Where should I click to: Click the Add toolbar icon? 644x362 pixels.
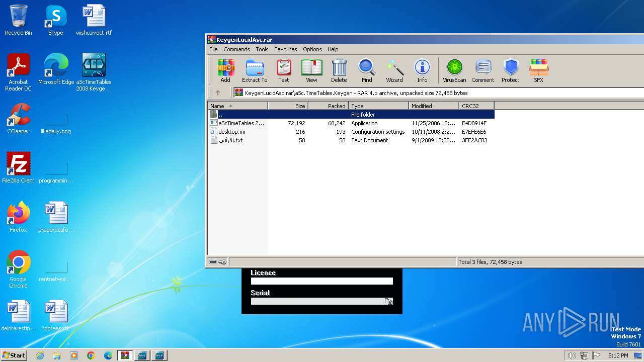pyautogui.click(x=225, y=70)
